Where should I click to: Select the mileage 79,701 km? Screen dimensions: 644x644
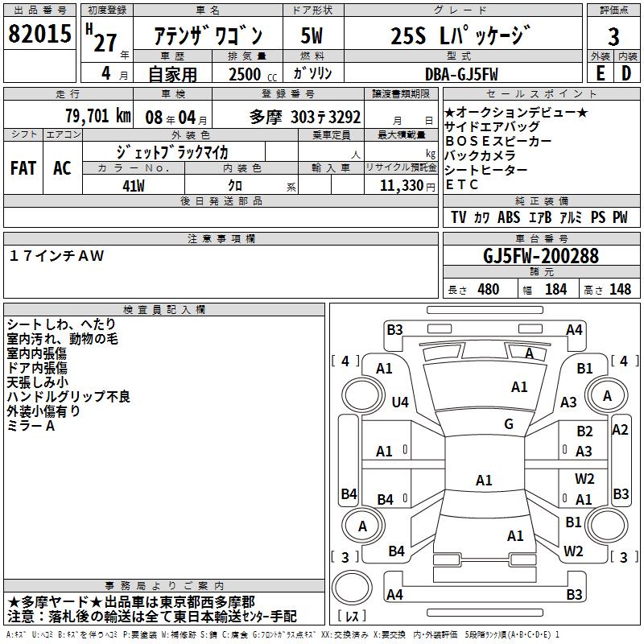[x=98, y=116]
